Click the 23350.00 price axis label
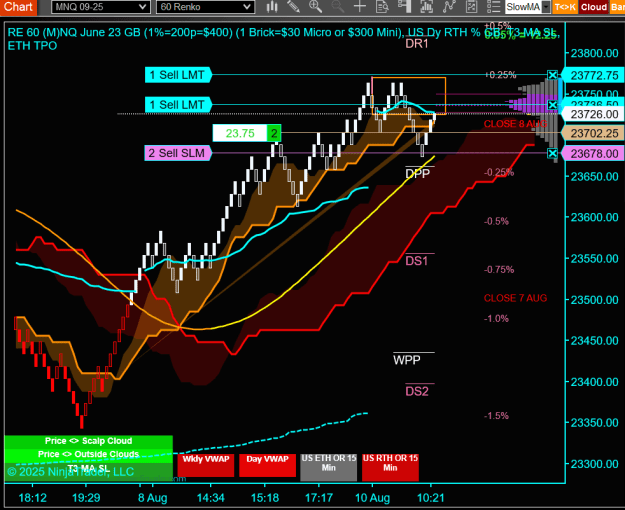This screenshot has width=625, height=510. coord(594,423)
